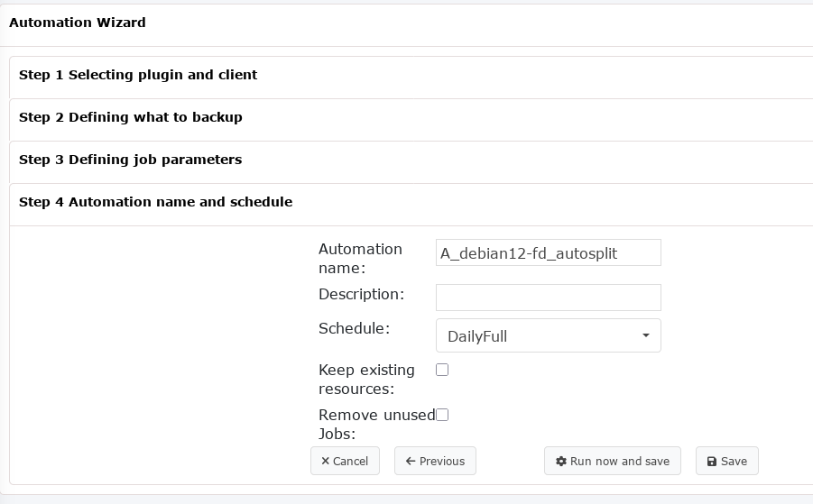
Task: Go back with the Previous button label
Action: tap(442, 462)
